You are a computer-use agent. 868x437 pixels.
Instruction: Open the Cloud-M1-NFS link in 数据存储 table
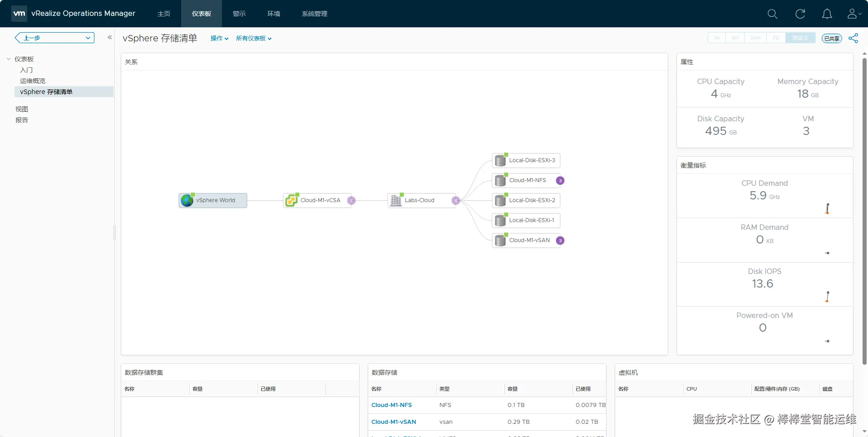(392, 405)
